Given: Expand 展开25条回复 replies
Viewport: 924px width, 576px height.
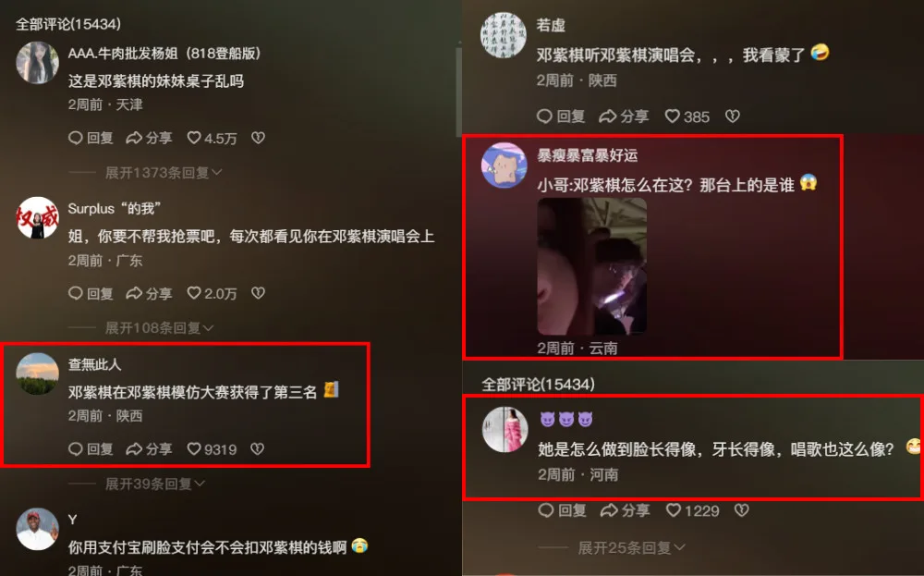Looking at the screenshot, I should coord(631,548).
